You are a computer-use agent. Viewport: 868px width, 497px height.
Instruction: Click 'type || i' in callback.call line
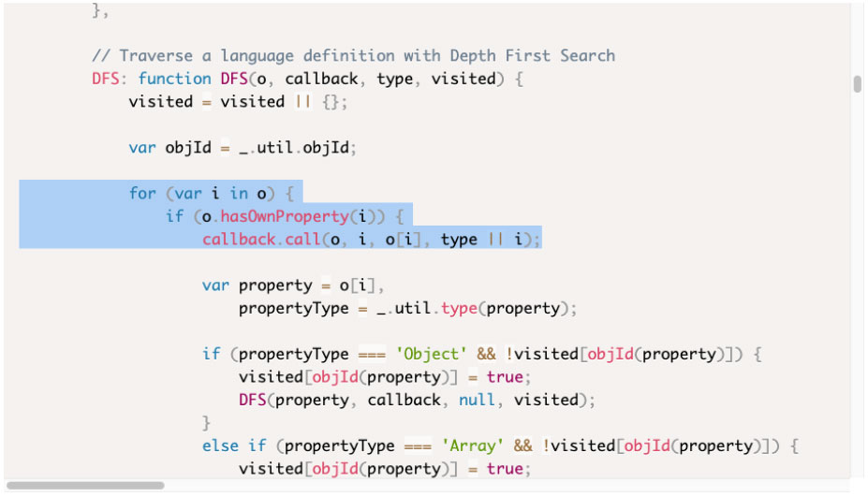pyautogui.click(x=481, y=239)
